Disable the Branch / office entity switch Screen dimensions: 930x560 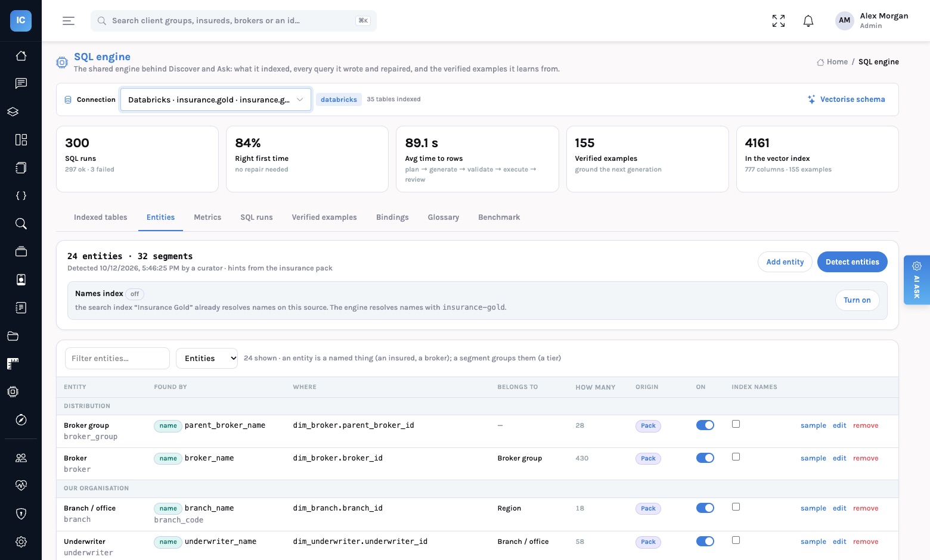tap(705, 508)
